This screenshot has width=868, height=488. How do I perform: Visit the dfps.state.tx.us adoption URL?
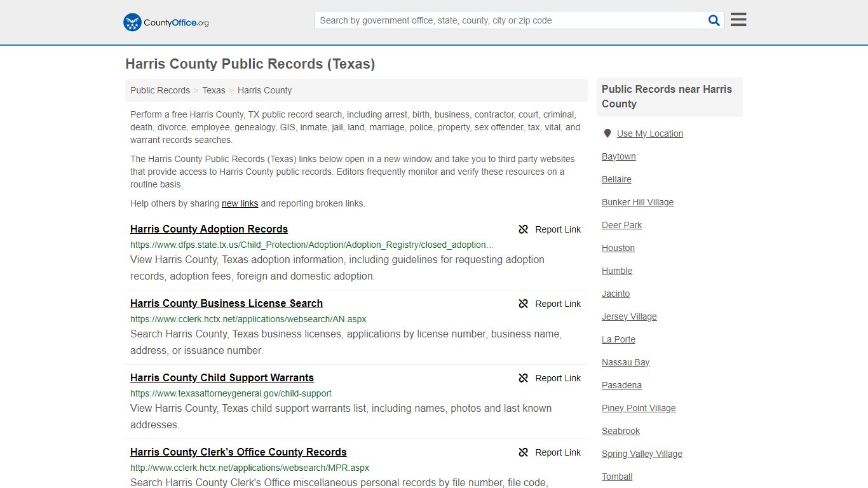pos(312,245)
